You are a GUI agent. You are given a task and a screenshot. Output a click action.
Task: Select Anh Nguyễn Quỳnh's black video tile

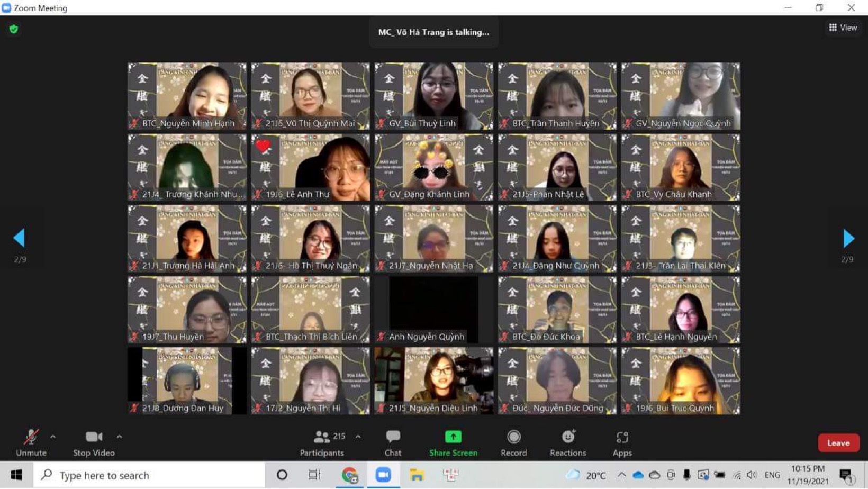coord(433,310)
